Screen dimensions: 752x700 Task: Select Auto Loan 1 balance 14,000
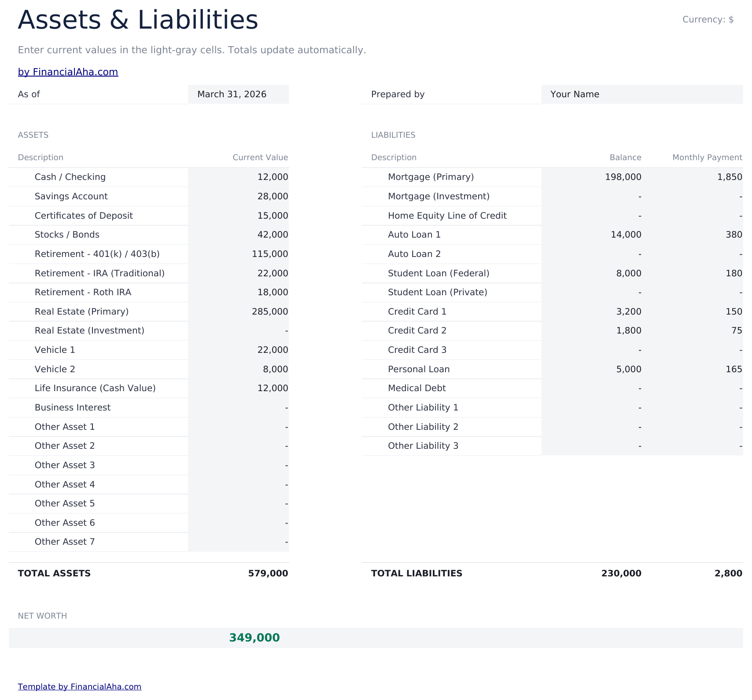[592, 235]
